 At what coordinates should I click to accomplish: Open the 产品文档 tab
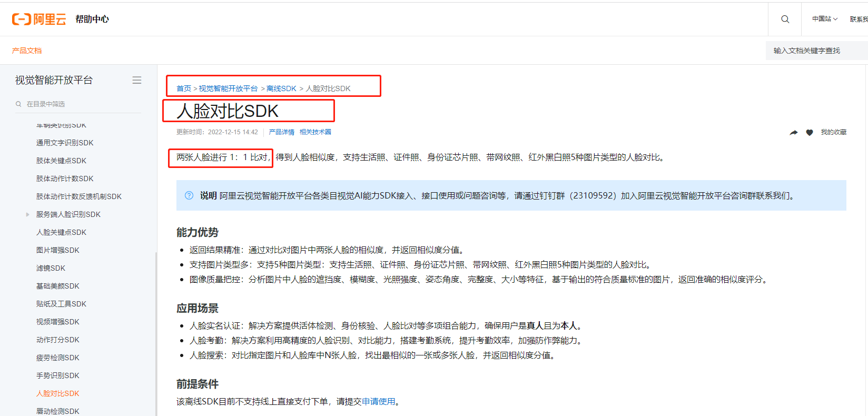[x=27, y=51]
